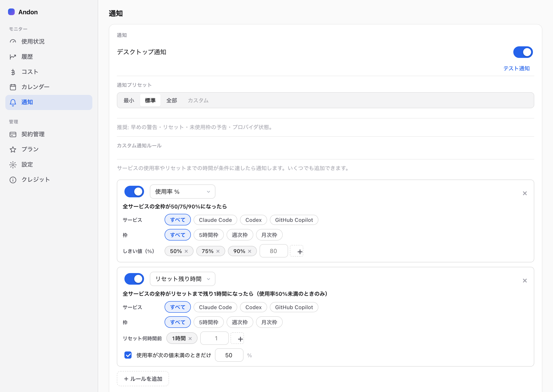Add hours with plus next to 1 field
Viewport: 553px width, 392px height.
[x=237, y=338]
